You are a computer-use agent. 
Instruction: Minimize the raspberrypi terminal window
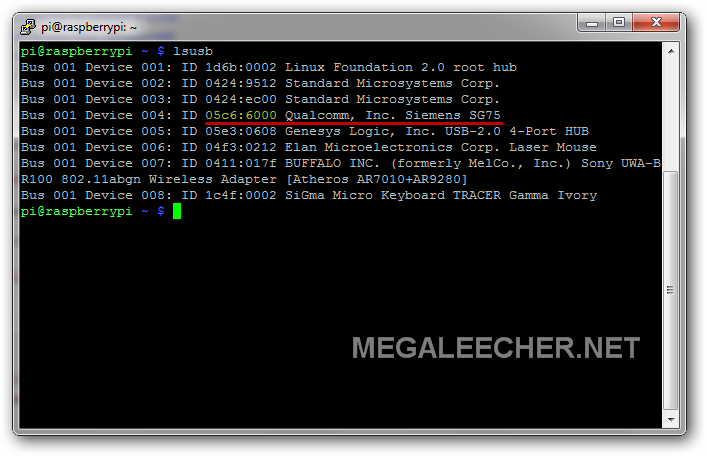tap(592, 23)
